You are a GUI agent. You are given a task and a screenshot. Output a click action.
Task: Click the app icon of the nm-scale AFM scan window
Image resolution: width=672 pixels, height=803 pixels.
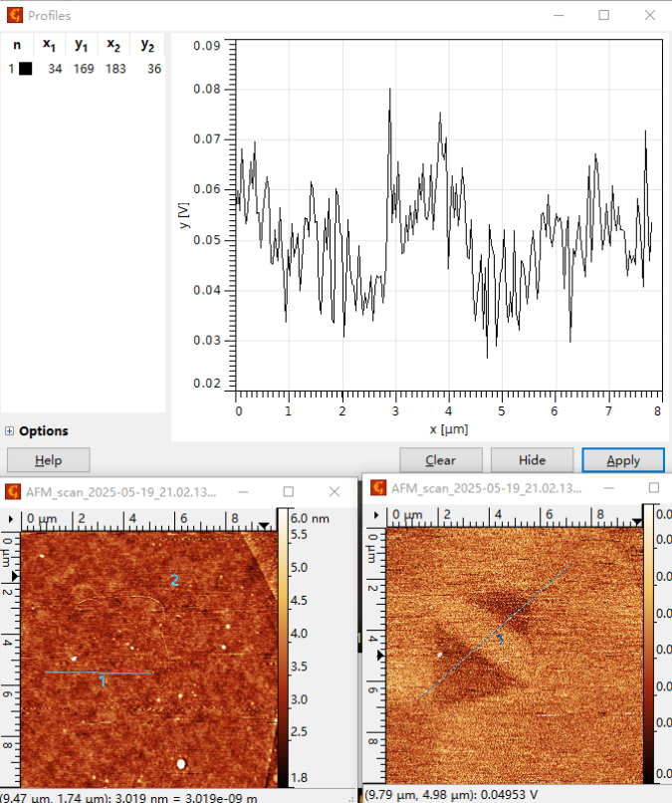click(x=14, y=491)
